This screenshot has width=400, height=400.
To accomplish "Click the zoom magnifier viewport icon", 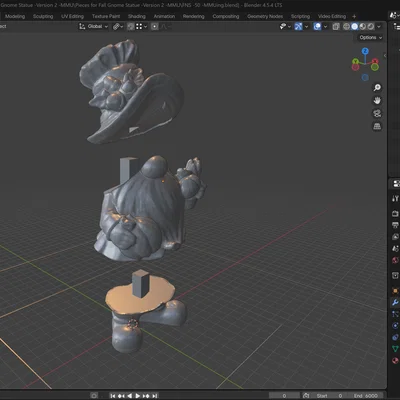I will 377,88.
